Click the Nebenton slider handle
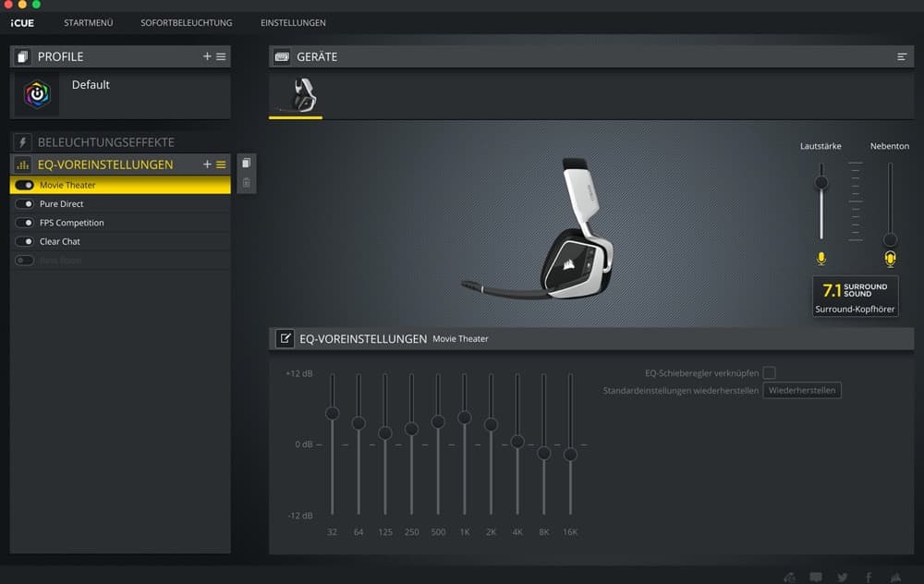Viewport: 924px width, 584px height. click(890, 240)
